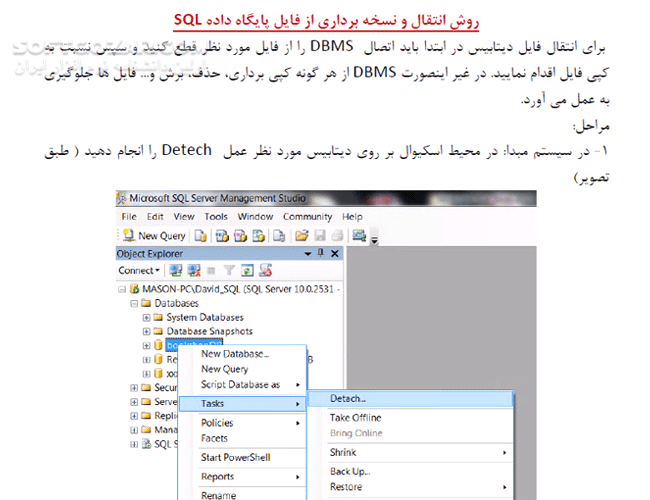Screen dimensions: 650x500
Task: Open the View menu
Action: (184, 216)
